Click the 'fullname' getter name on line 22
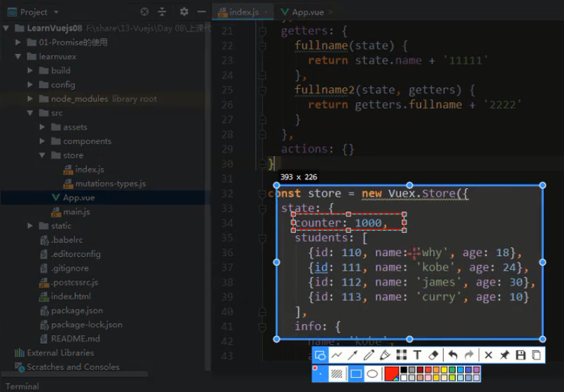564x392 pixels. click(321, 45)
